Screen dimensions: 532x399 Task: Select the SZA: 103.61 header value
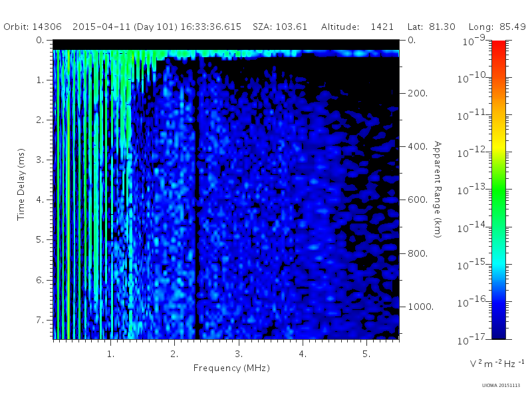280,27
